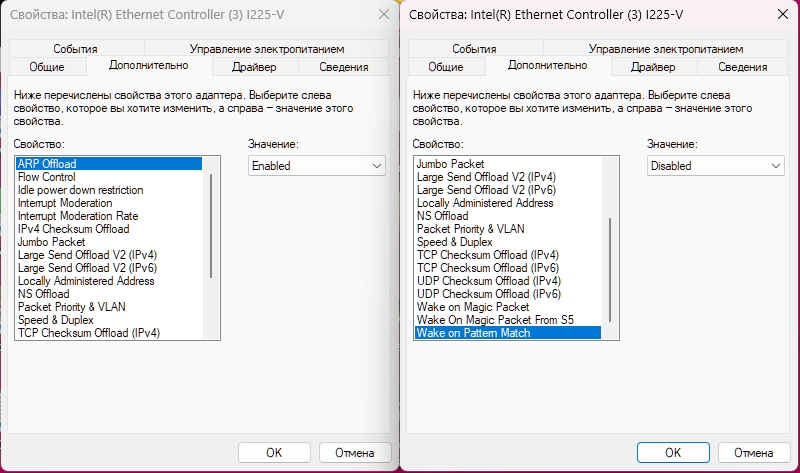This screenshot has height=473, width=800.
Task: Expand the Enabled value dropdown
Action: point(317,166)
